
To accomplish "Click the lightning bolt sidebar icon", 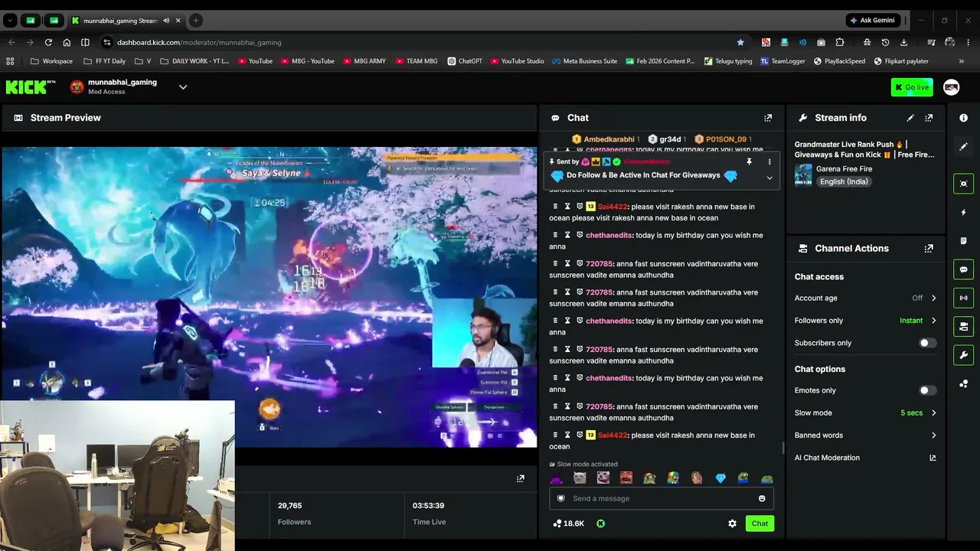I will pyautogui.click(x=963, y=212).
